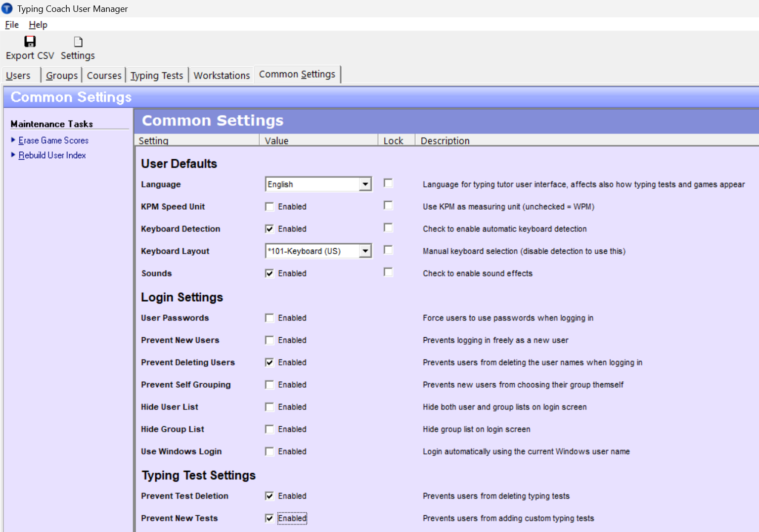Uncheck Keyboard Detection Enabled checkbox
This screenshot has height=532, width=759.
(x=269, y=229)
